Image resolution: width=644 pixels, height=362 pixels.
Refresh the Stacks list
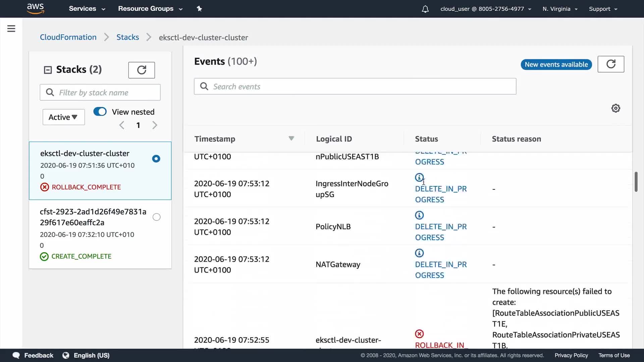pyautogui.click(x=141, y=70)
